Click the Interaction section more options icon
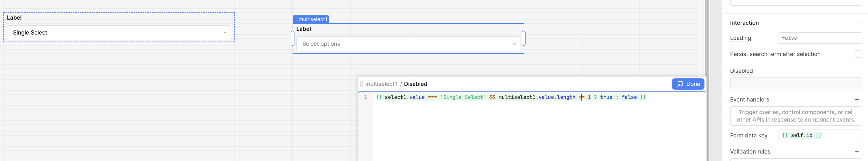This screenshot has width=868, height=161. 856,23
